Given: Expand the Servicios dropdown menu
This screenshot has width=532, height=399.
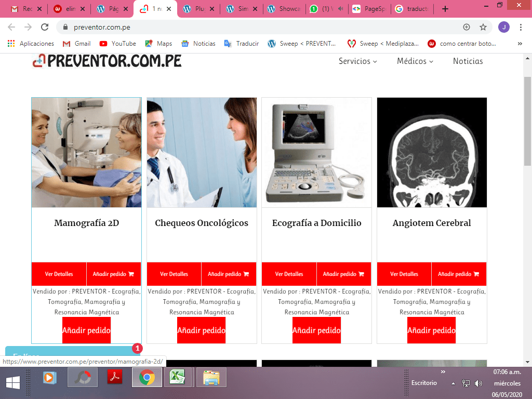Looking at the screenshot, I should (357, 61).
